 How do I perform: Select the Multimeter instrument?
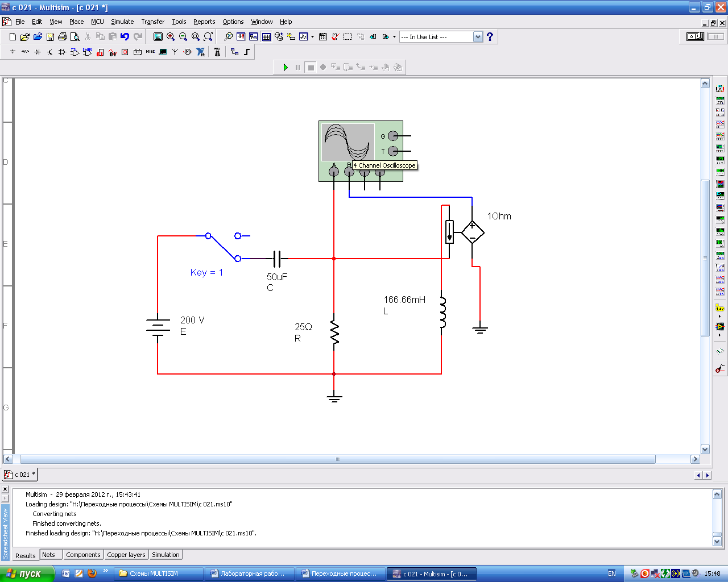[720, 88]
